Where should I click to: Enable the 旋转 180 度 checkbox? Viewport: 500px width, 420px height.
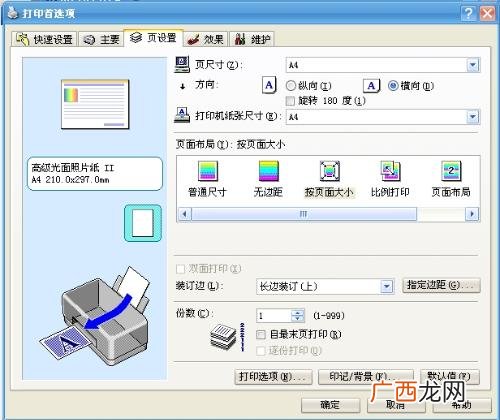click(290, 101)
